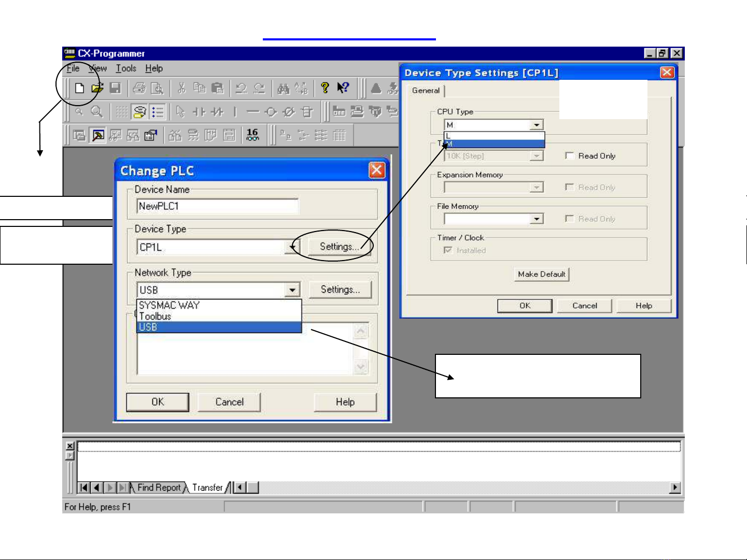Toggle the grid dots icon

point(121,111)
